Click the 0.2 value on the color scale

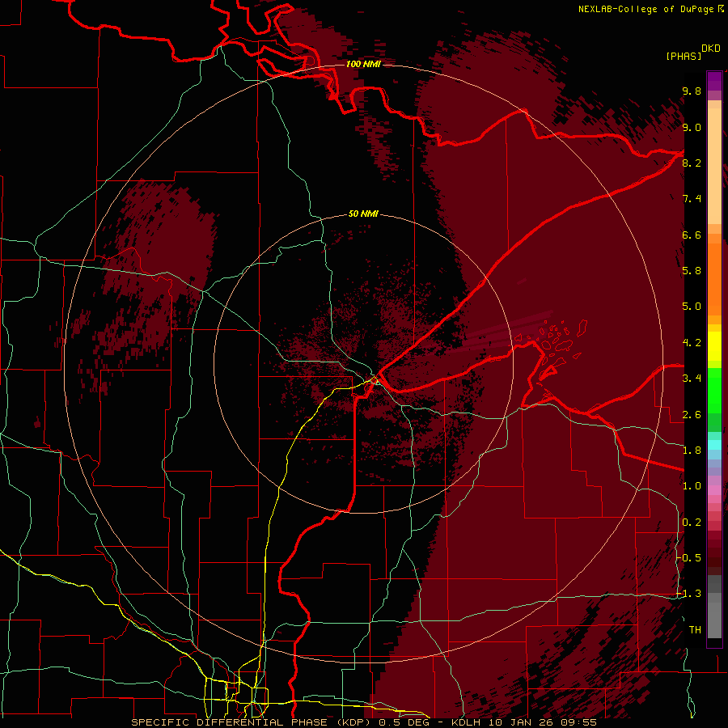point(692,523)
